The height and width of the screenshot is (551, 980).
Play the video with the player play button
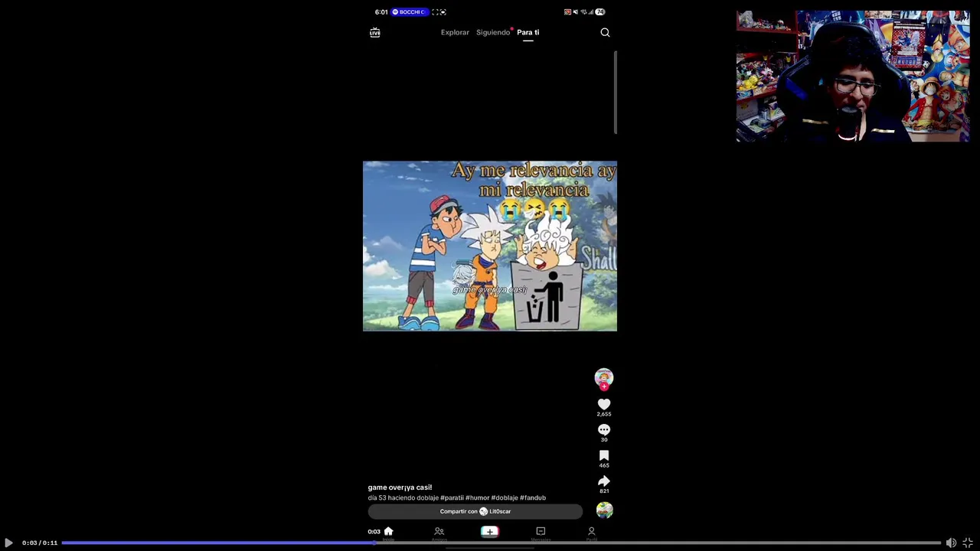(x=8, y=543)
